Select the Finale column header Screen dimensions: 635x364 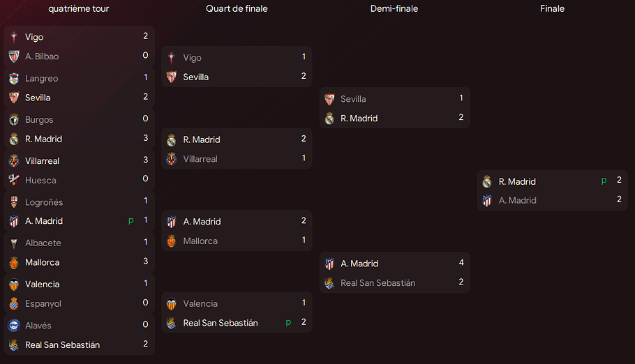point(552,8)
